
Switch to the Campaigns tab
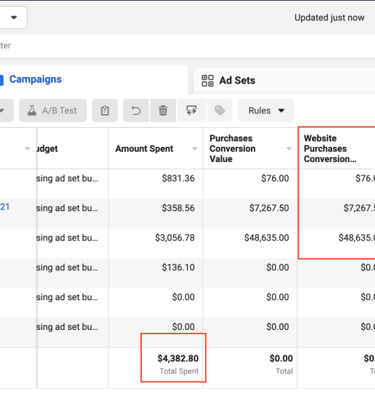[35, 79]
